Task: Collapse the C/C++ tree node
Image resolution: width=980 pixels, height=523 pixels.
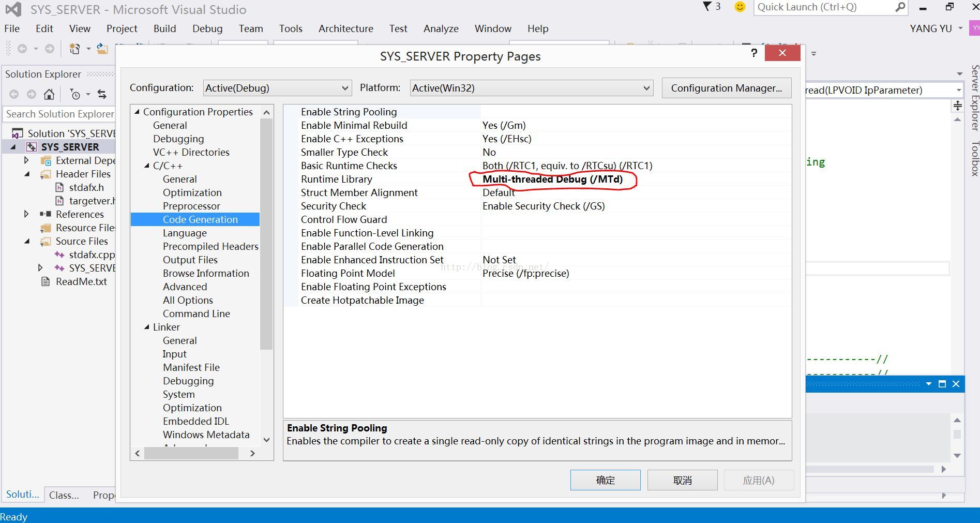Action: pyautogui.click(x=147, y=166)
